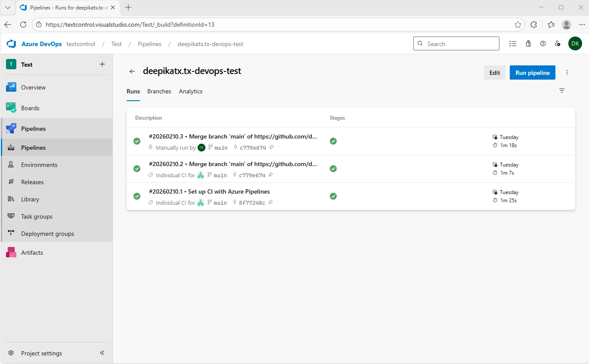Click the Run pipeline button
The height and width of the screenshot is (364, 589).
[x=532, y=72]
